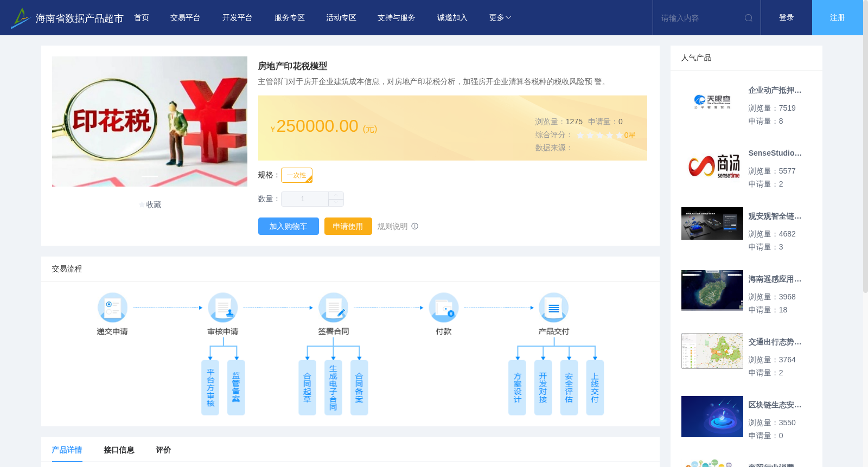Click the fifth rating star
Screen dimensions: 868x467
[x=620, y=135]
